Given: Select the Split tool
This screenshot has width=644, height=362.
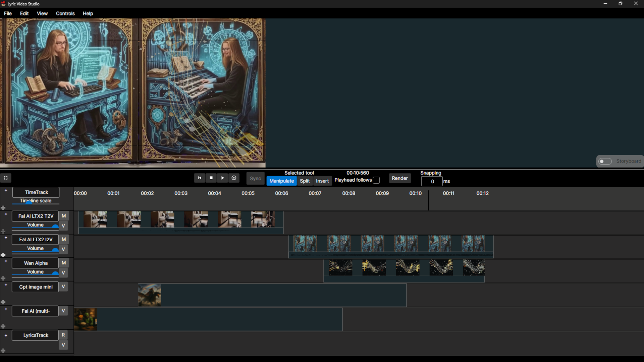Looking at the screenshot, I should tap(304, 181).
